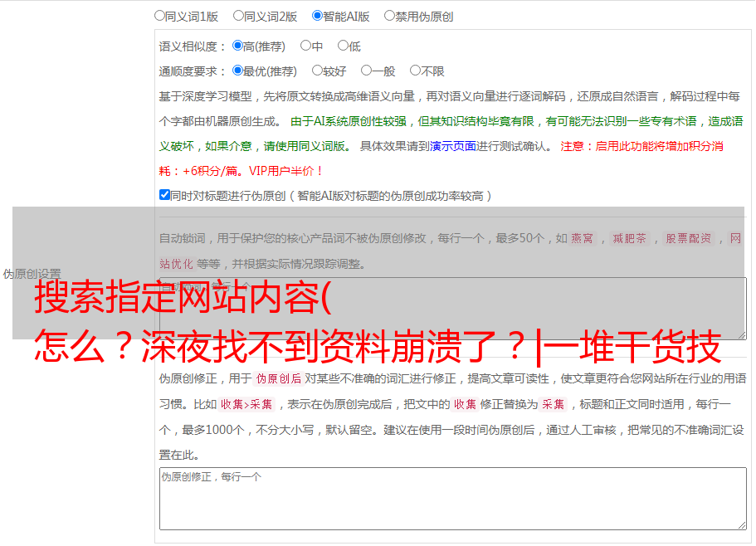This screenshot has height=546, width=756.
Task: Click the 股票配资 example tag
Action: pos(689,238)
